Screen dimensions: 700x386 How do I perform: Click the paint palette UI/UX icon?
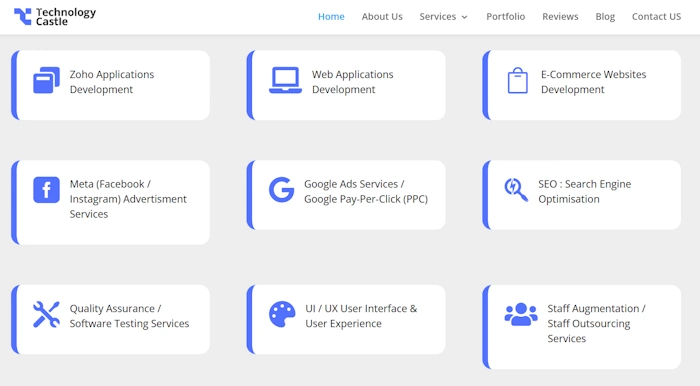(282, 314)
